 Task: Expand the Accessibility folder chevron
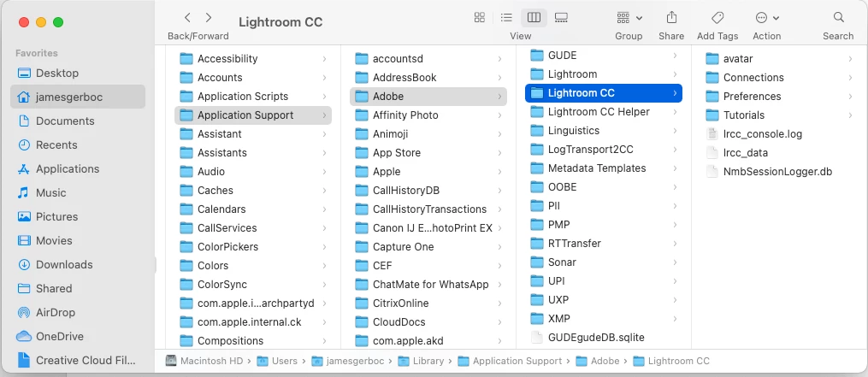click(x=324, y=59)
